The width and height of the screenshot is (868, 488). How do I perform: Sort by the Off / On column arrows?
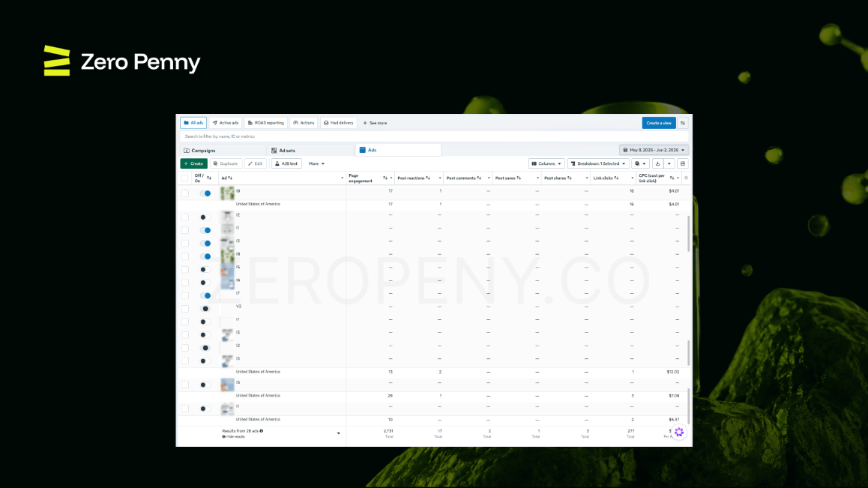[x=208, y=178]
